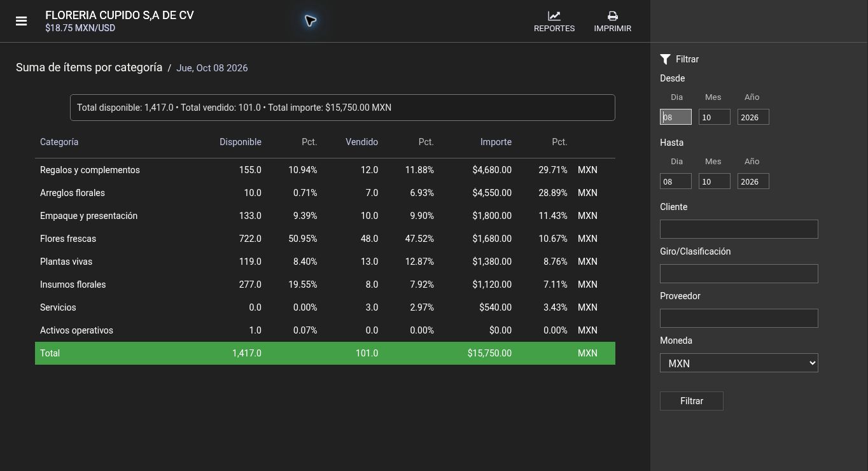Click the 47.52% vendido percentage
The image size is (868, 471).
pyautogui.click(x=419, y=239)
